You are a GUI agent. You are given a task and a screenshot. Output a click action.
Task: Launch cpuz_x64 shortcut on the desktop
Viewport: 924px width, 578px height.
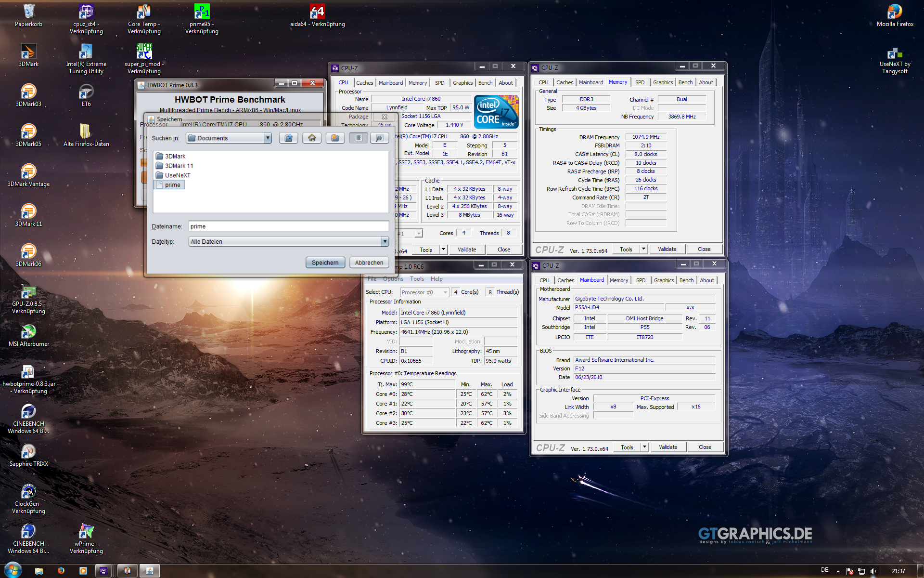point(86,19)
